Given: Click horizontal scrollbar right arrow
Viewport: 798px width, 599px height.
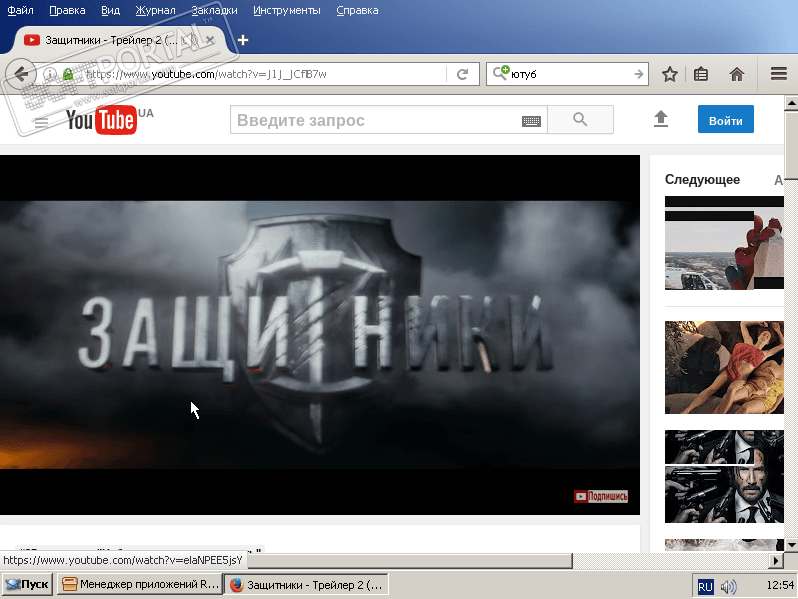Looking at the screenshot, I should coord(776,560).
